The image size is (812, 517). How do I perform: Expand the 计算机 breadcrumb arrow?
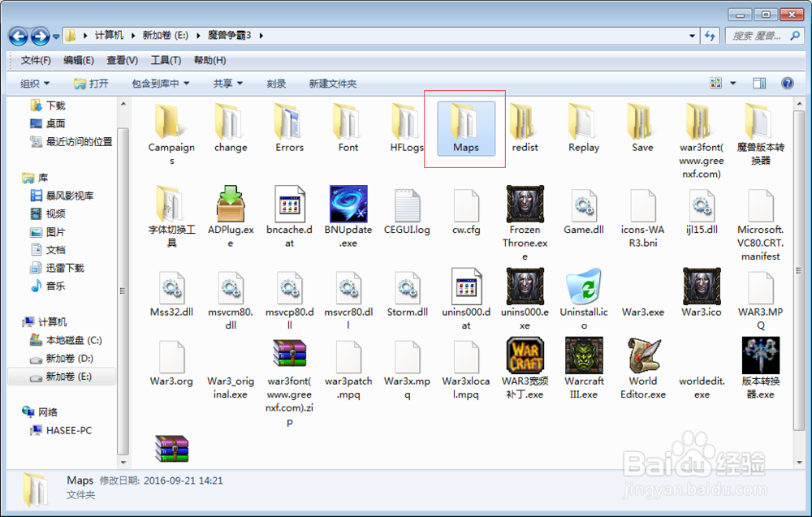[x=133, y=36]
